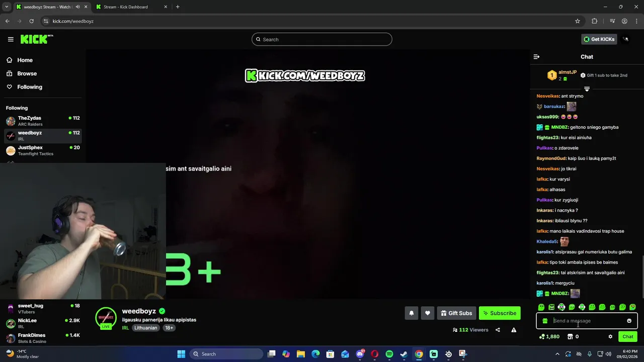Show hidden system tray icons

pos(557,354)
